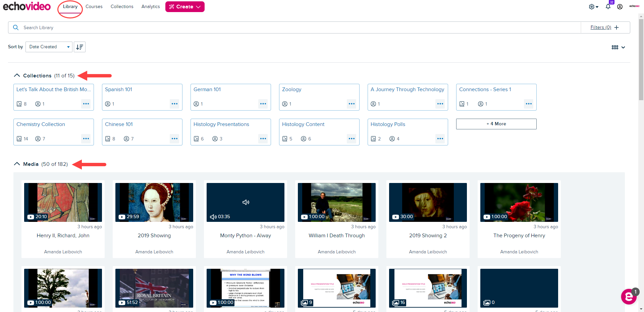The width and height of the screenshot is (644, 312).
Task: Click the search magnifier icon
Action: [15, 27]
